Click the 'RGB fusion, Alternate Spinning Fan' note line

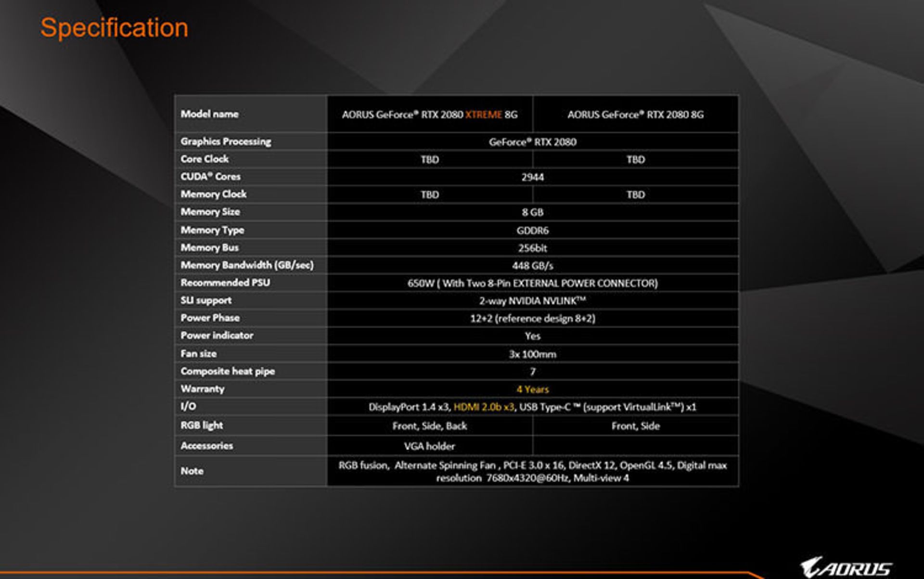pos(532,465)
